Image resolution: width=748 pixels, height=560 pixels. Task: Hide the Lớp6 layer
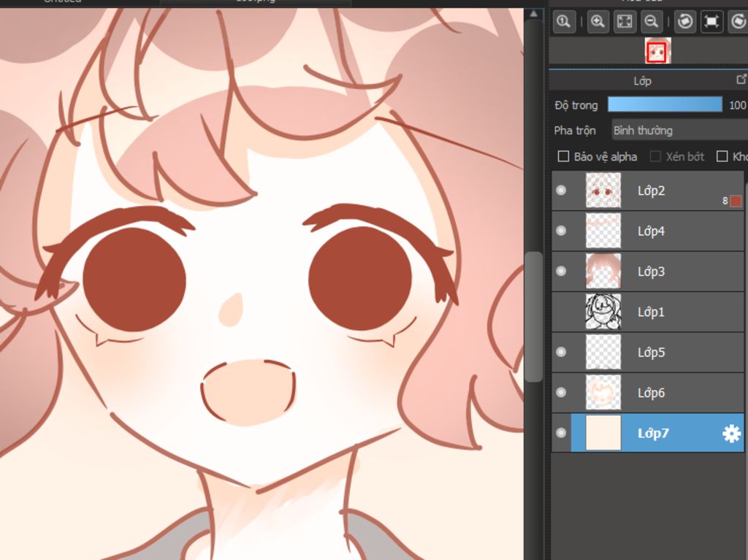561,392
